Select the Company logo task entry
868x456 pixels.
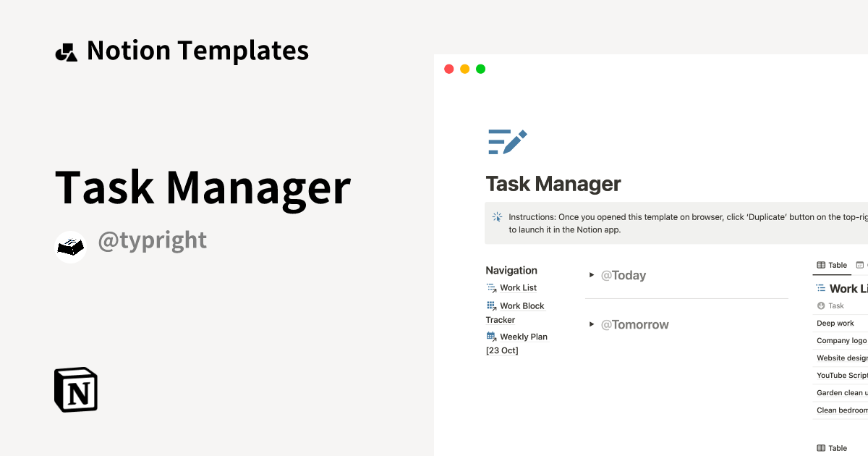click(x=841, y=340)
